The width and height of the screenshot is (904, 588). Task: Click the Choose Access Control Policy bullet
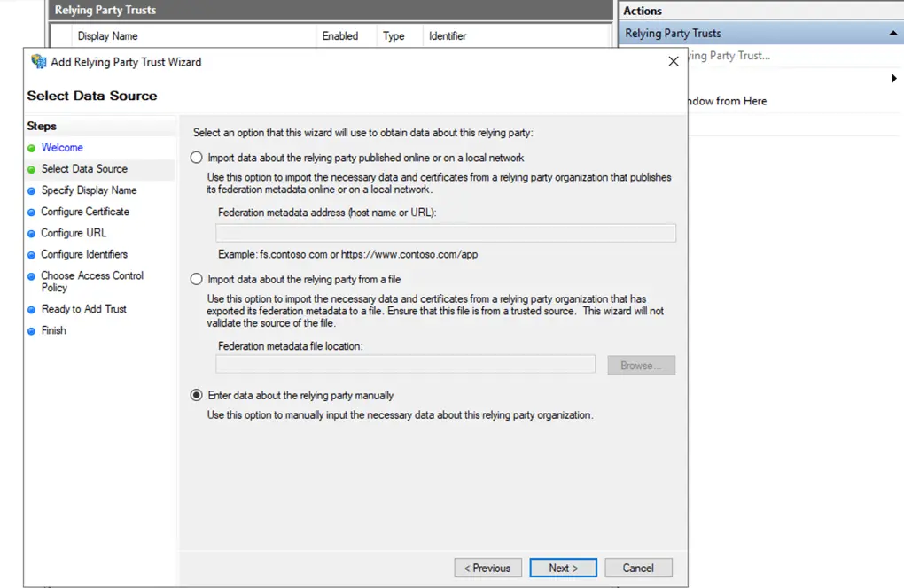(32, 276)
